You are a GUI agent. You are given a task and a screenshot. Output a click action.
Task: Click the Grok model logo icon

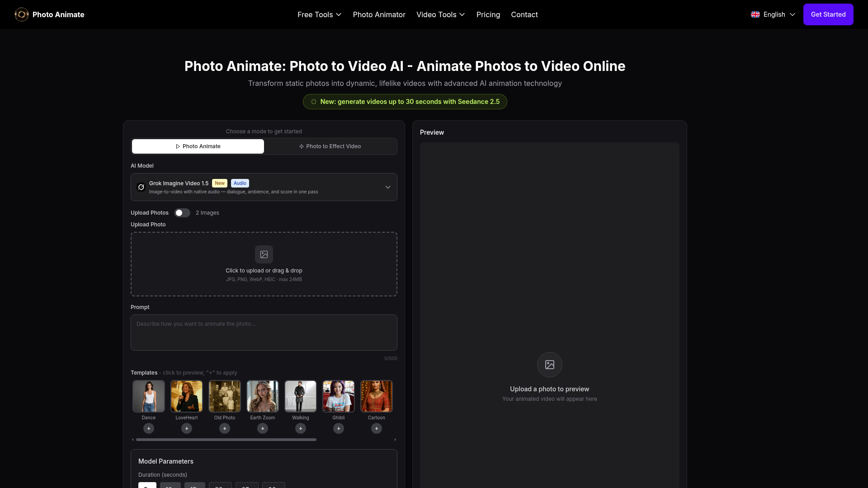tap(141, 187)
